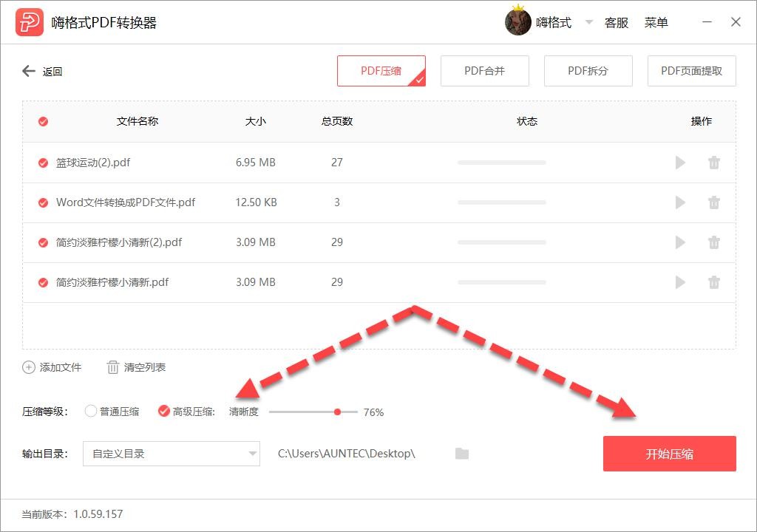Click progress bar of 篮球运动(2).pdf

[502, 163]
